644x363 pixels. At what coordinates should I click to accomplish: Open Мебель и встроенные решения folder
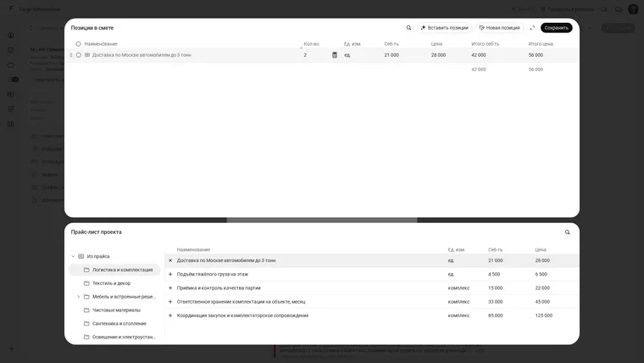click(124, 297)
